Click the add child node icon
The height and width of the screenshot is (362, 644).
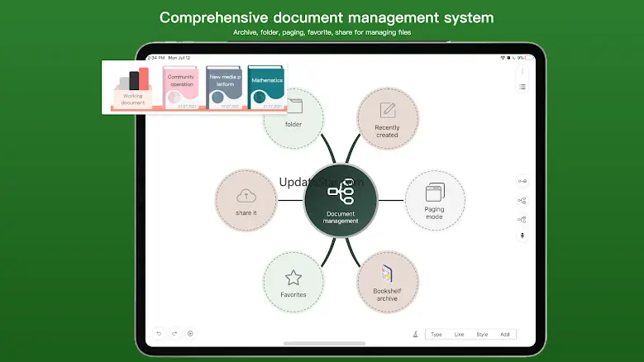coord(522,201)
